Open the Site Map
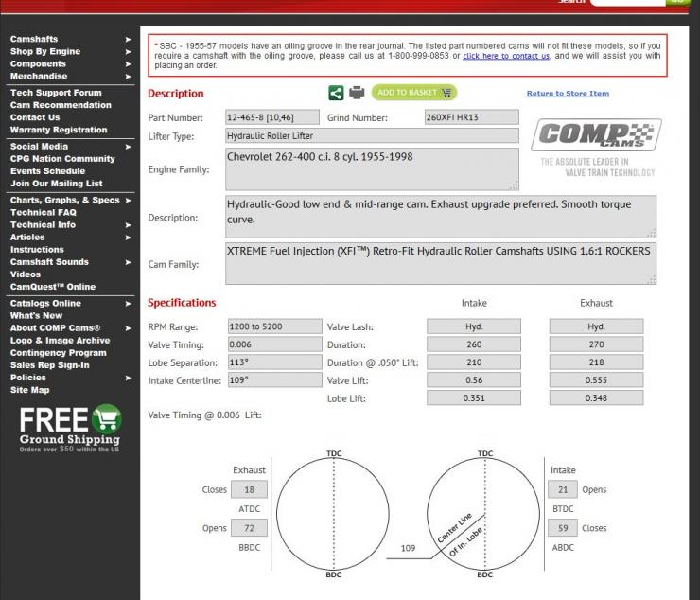 click(30, 390)
